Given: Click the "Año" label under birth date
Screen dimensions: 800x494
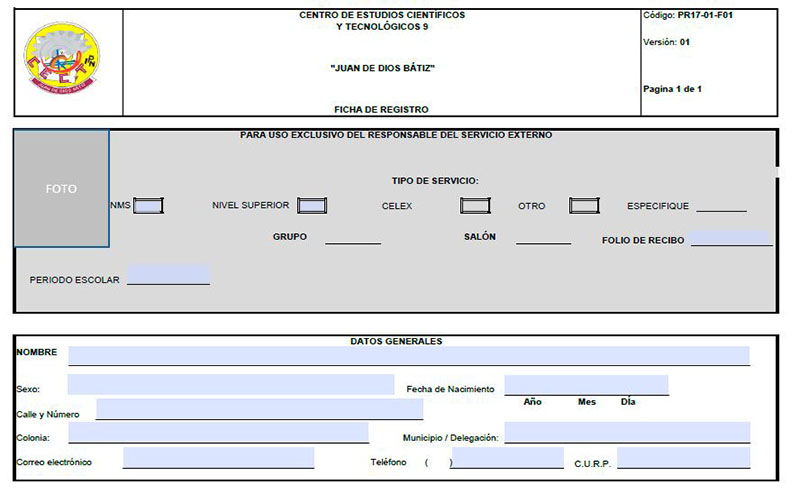Looking at the screenshot, I should pos(532,402).
